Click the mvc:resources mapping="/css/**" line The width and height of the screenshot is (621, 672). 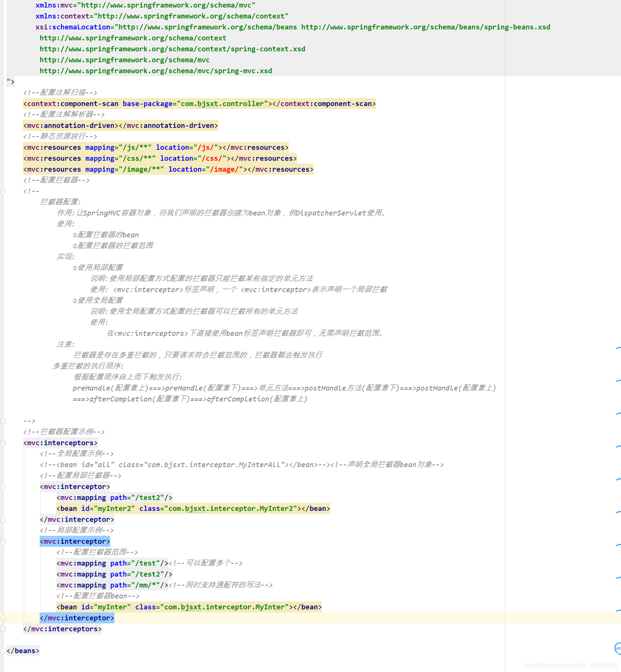point(160,159)
